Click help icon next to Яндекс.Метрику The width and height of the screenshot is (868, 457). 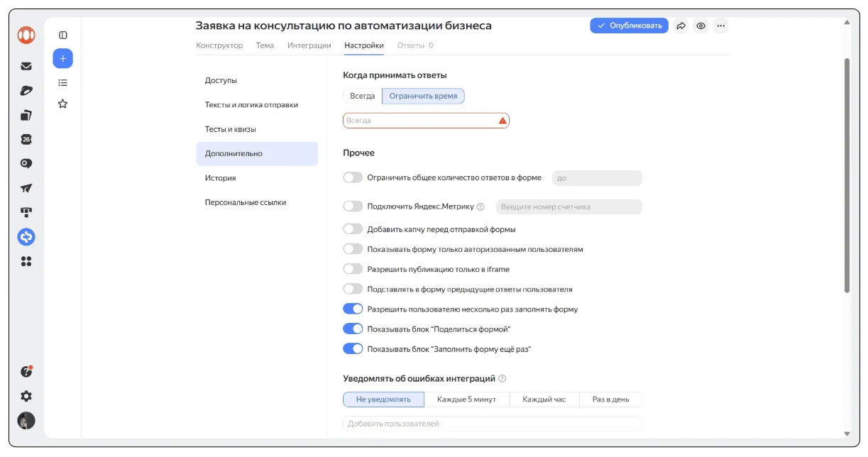(x=480, y=207)
